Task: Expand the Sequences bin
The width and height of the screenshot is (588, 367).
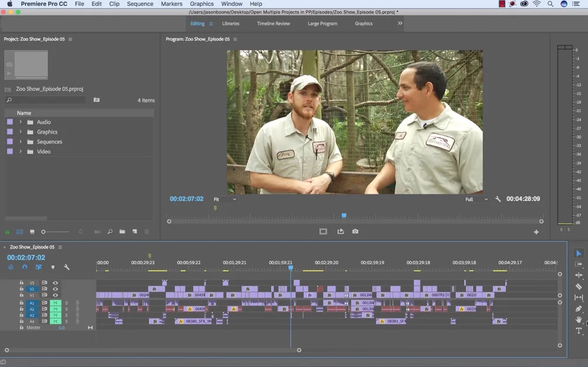Action: coord(21,142)
